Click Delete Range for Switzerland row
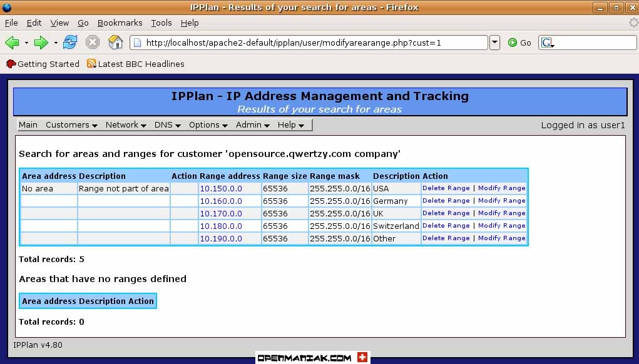Image resolution: width=639 pixels, height=364 pixels. point(446,226)
